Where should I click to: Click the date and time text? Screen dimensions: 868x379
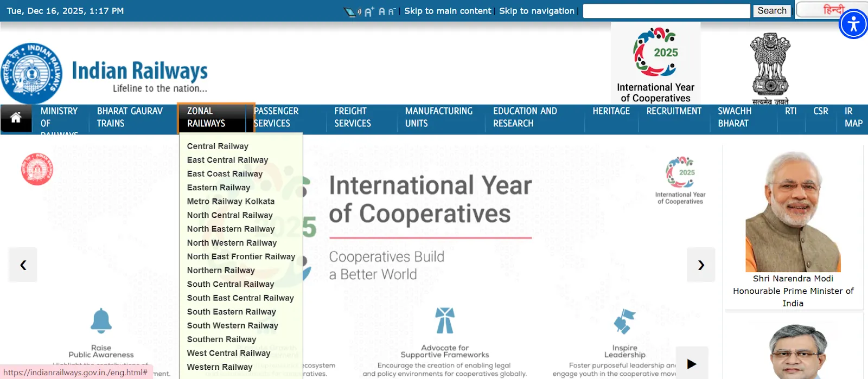point(65,11)
